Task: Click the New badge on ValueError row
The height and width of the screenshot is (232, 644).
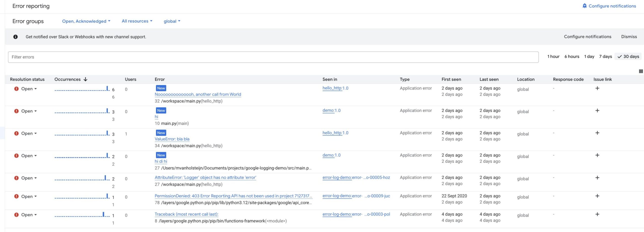Action: tap(161, 133)
